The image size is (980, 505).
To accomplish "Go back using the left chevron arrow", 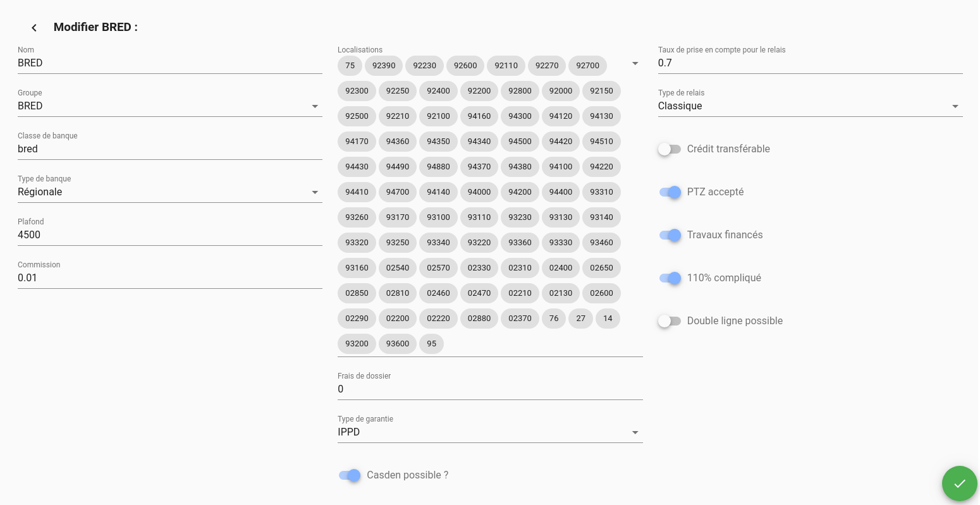I will tap(34, 27).
